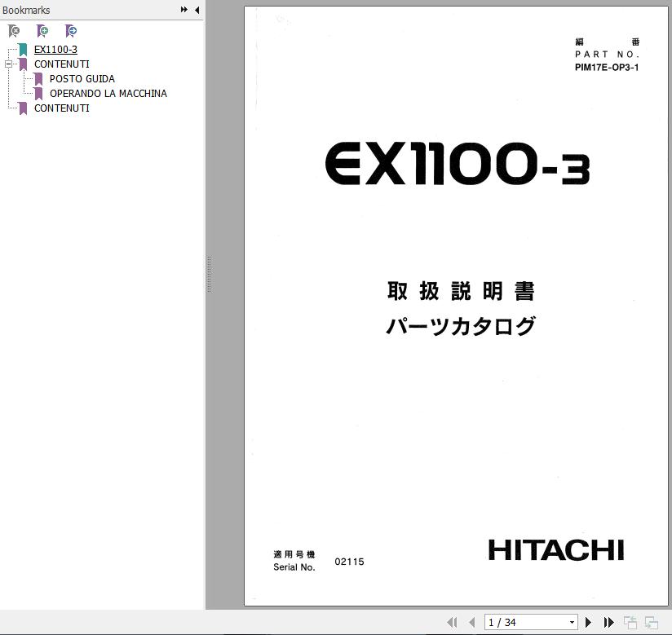Screen dimensions: 672x635
Task: Click the add new bookmark icon
Action: 42,31
